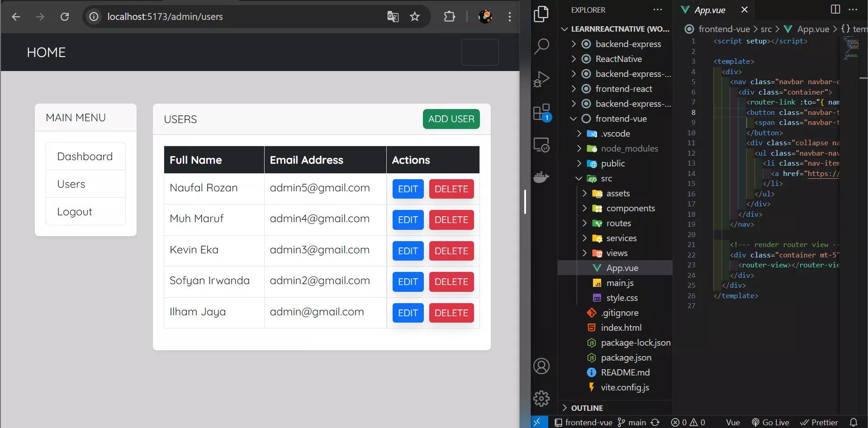
Task: Open the VS Code Search icon
Action: pyautogui.click(x=541, y=46)
